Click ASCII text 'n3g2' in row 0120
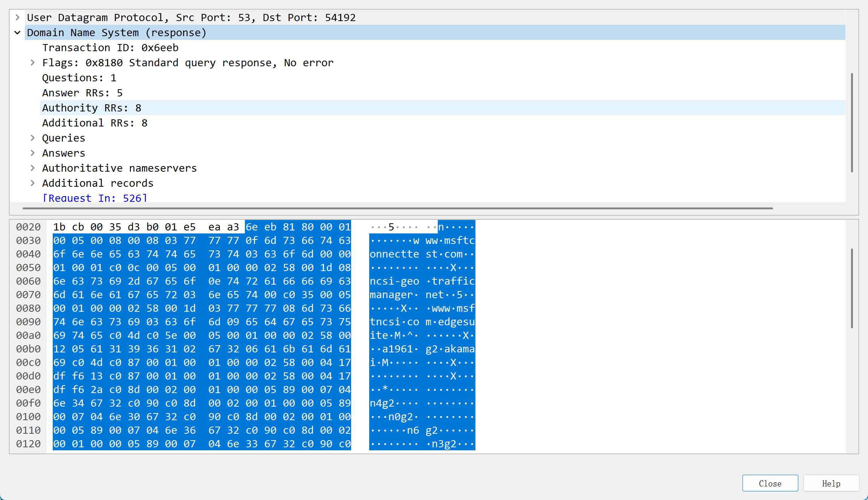 tap(444, 444)
